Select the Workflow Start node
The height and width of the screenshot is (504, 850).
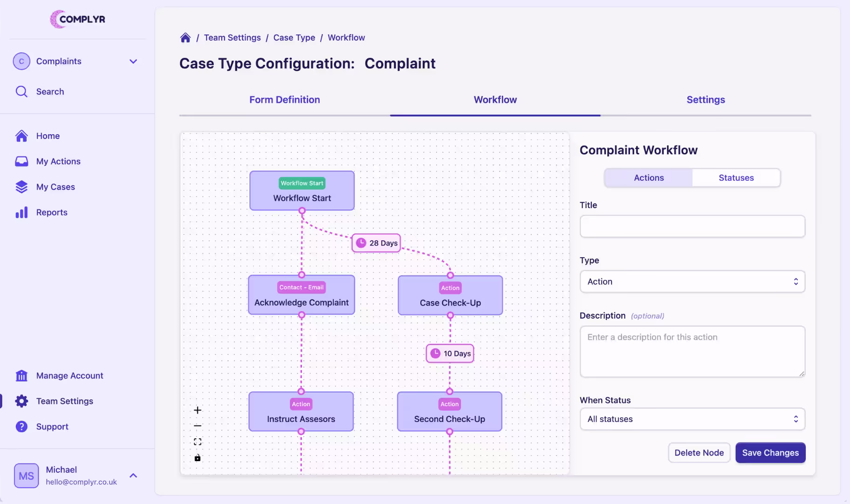click(302, 191)
